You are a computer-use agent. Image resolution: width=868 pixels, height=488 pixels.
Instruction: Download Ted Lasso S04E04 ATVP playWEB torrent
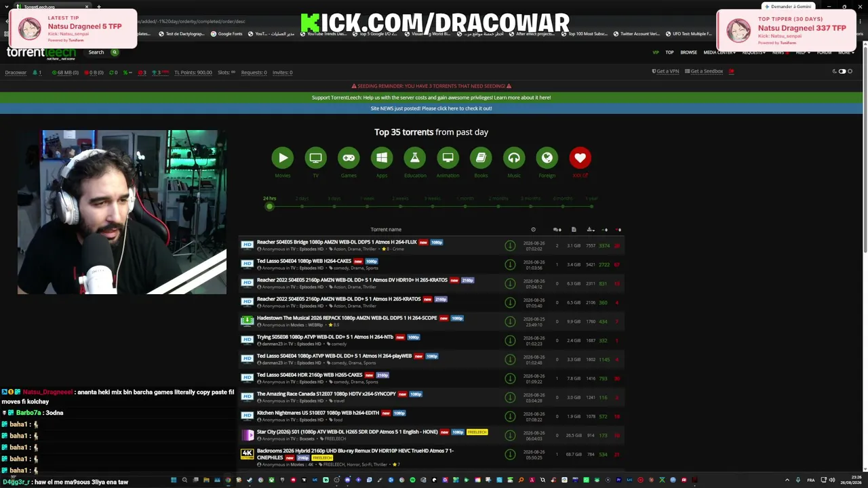coord(510,359)
